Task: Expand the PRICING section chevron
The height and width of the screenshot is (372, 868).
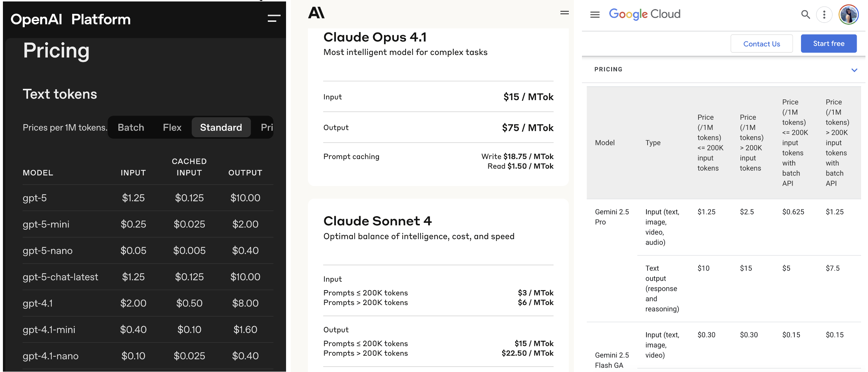Action: click(854, 70)
